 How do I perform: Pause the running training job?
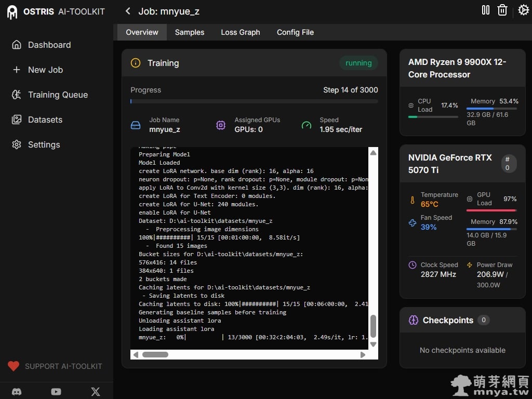tap(486, 10)
